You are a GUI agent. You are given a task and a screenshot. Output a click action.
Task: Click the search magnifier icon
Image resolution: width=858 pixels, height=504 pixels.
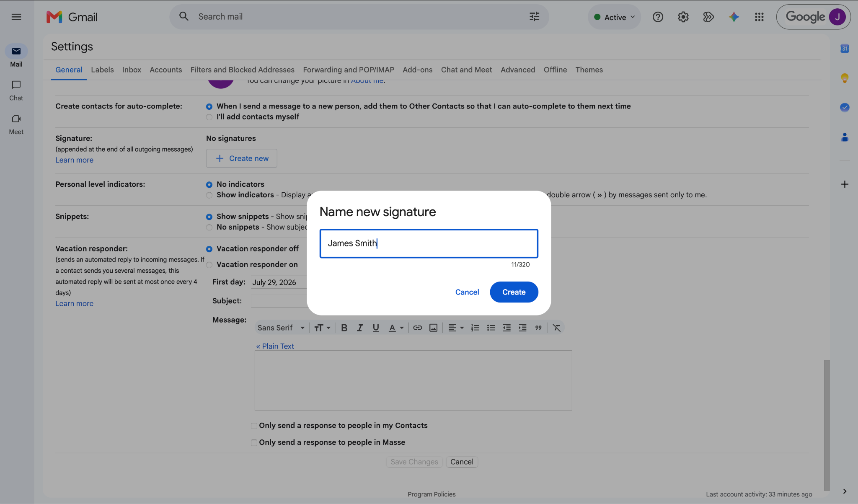coord(183,16)
